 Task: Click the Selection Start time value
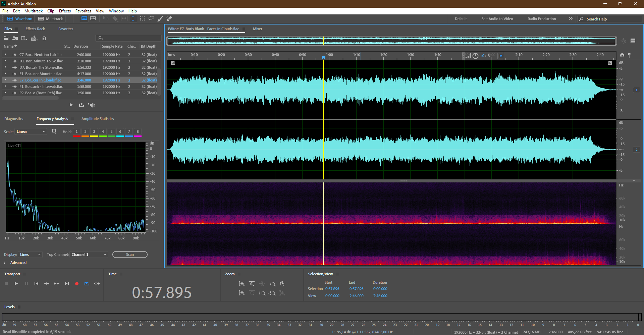pyautogui.click(x=332, y=289)
